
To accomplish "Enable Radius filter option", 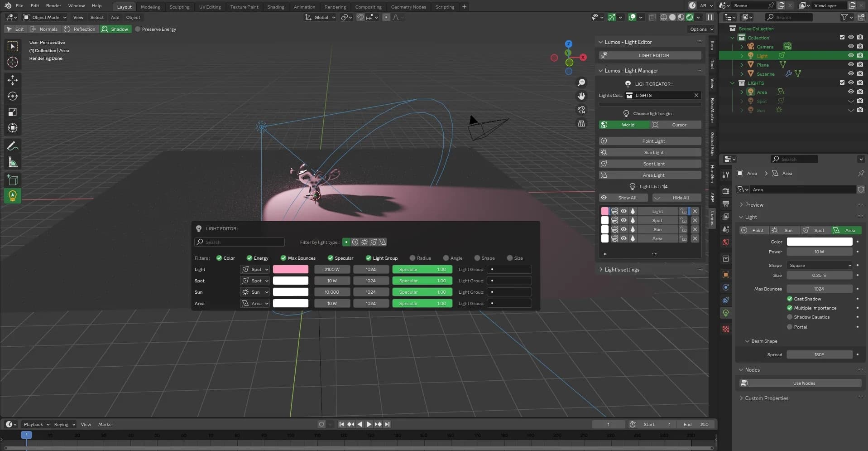I will pos(412,258).
